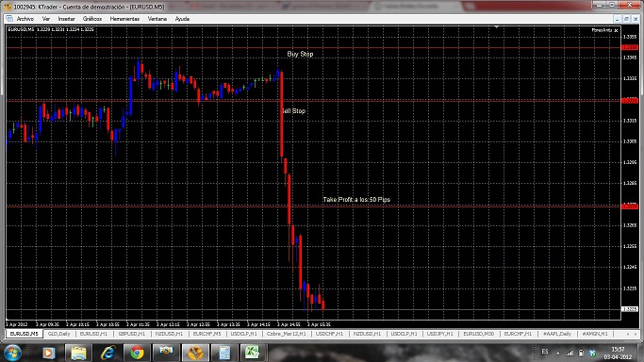
Task: Open the Archivo menu
Action: point(25,19)
